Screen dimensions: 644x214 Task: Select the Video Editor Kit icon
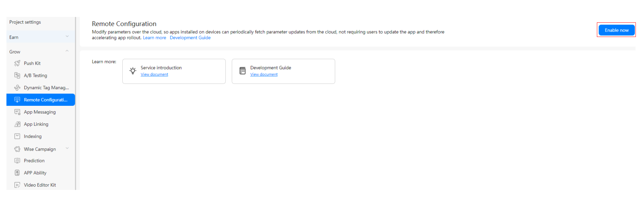17,185
